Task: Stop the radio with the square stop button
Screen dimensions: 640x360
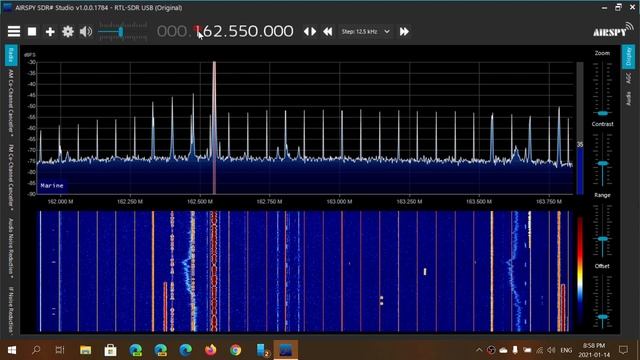Action: click(x=32, y=31)
